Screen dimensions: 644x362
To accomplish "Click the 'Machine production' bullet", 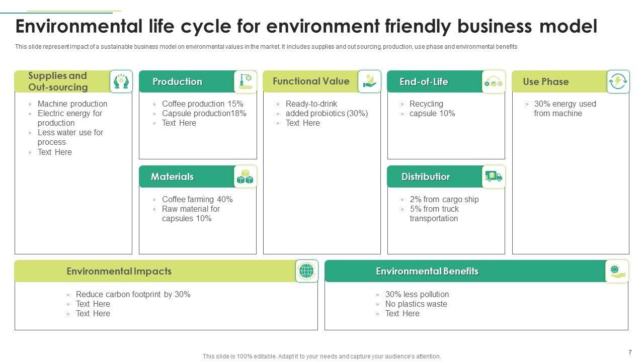I will pyautogui.click(x=72, y=104).
